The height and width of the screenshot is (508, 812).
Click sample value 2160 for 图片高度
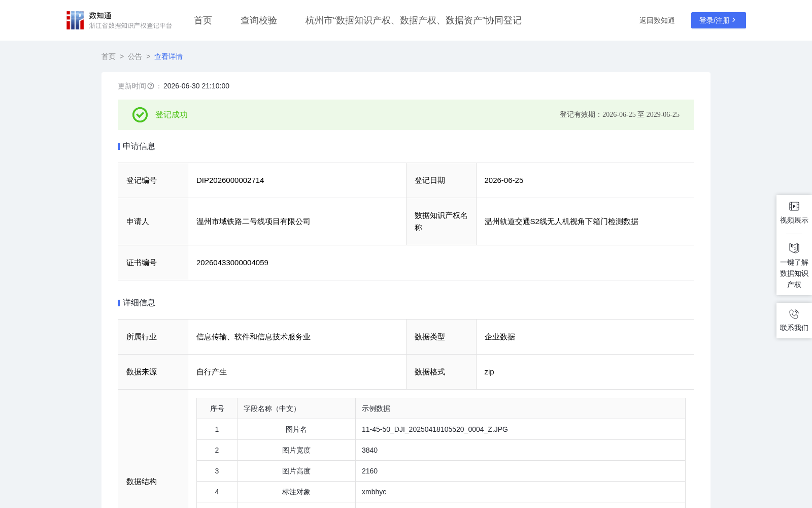pos(369,471)
